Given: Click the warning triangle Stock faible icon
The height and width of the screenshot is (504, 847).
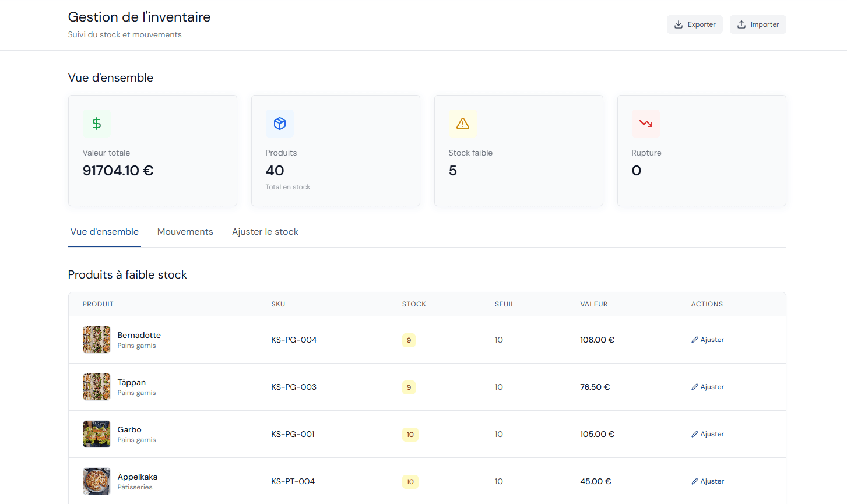Looking at the screenshot, I should tap(463, 124).
